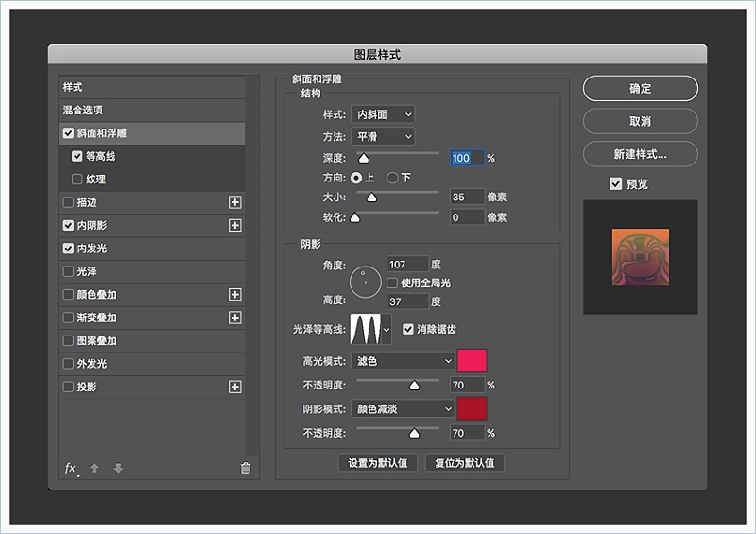Open the 样式 内斜面 dropdown
This screenshot has width=756, height=534.
[x=383, y=114]
